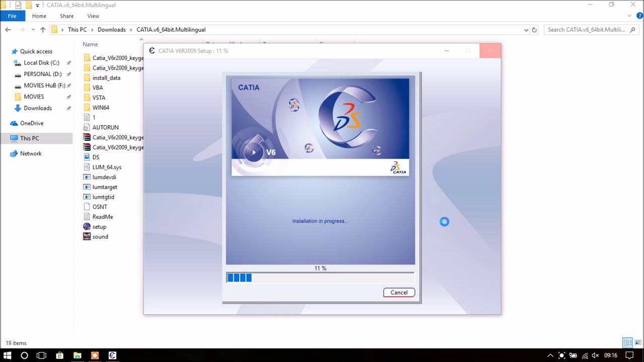The image size is (644, 362).
Task: Cancel the CATIA installation
Action: [x=399, y=293]
